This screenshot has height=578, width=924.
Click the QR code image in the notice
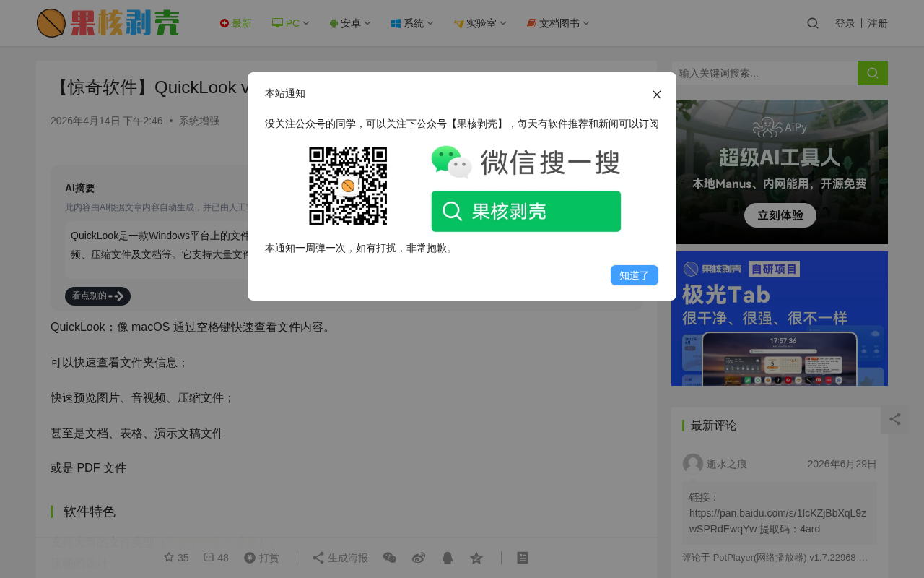(x=348, y=186)
